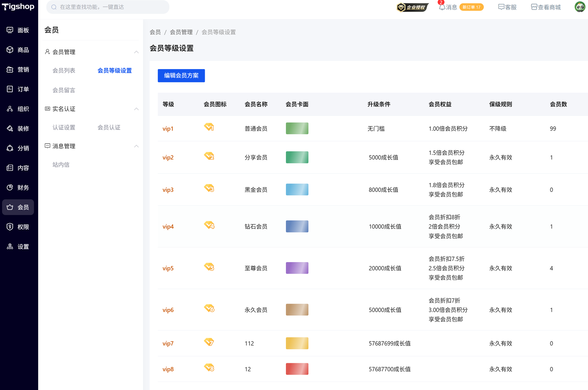Click the user avatar in top right
This screenshot has width=588, height=390.
click(x=580, y=7)
